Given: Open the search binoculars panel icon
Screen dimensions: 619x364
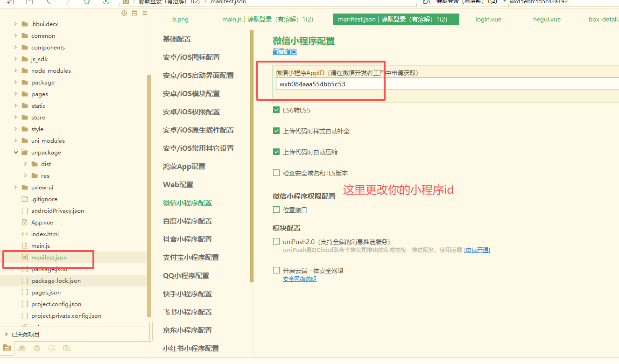Looking at the screenshot, I should [x=22, y=348].
